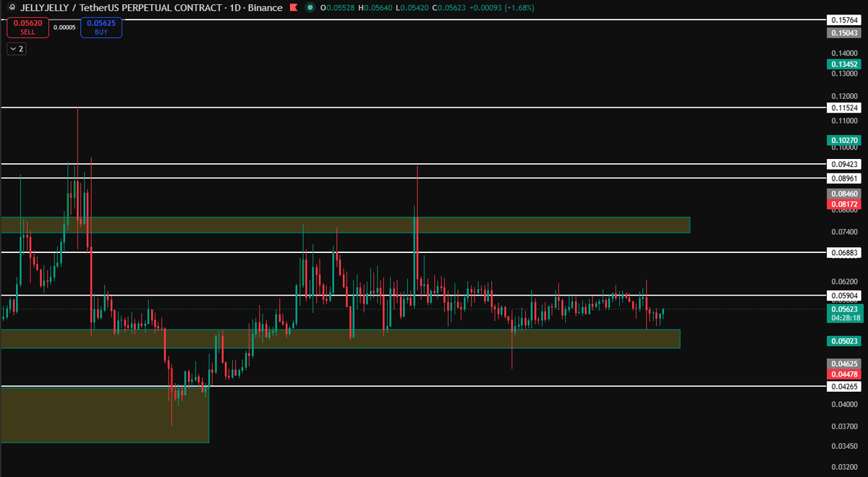Click the 0.12000 price scale label
868x477 pixels.
[844, 96]
